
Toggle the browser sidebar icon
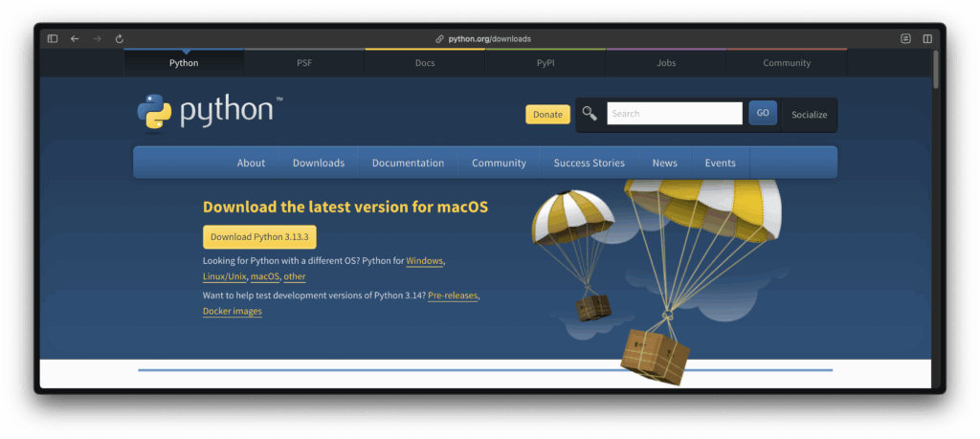53,38
